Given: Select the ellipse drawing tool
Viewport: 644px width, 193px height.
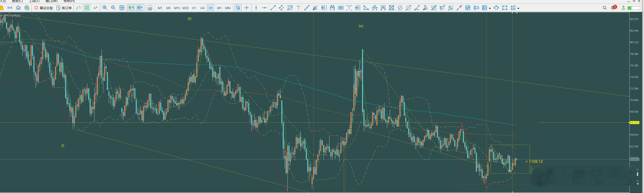Looking at the screenshot, I should click(496, 8).
